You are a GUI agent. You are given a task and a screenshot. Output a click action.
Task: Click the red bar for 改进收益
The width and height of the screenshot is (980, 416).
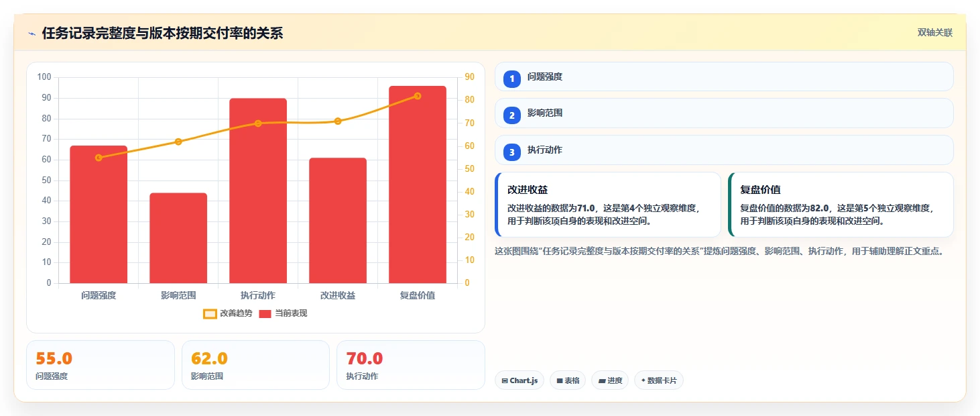click(338, 221)
